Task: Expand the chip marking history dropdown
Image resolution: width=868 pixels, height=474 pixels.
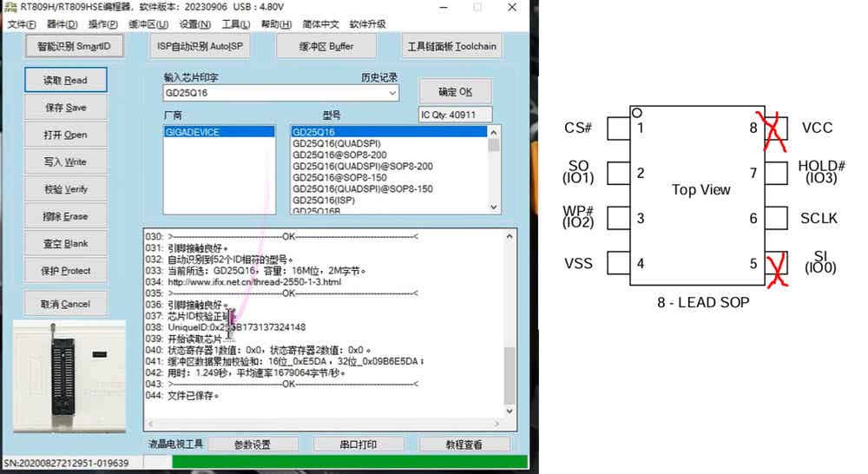Action: 392,93
